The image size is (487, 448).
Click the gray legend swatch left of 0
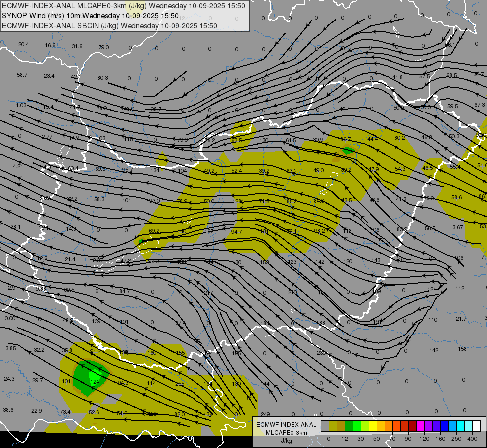325,426
